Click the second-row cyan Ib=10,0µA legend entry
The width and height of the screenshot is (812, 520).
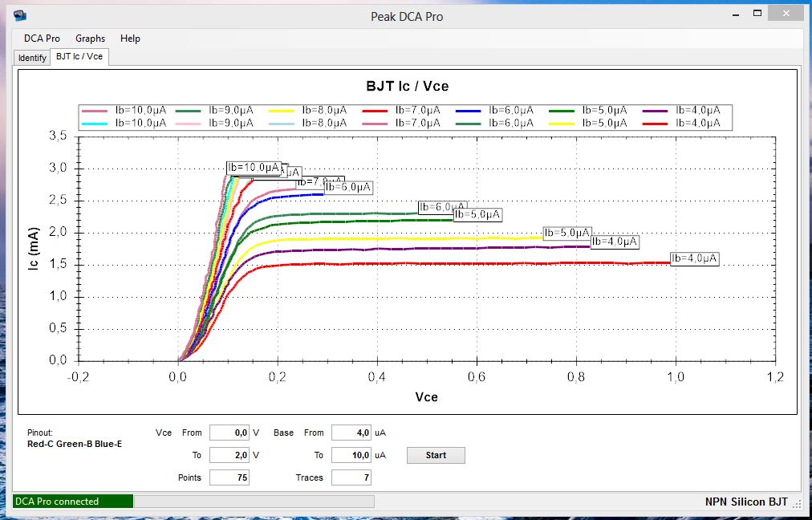click(x=124, y=124)
